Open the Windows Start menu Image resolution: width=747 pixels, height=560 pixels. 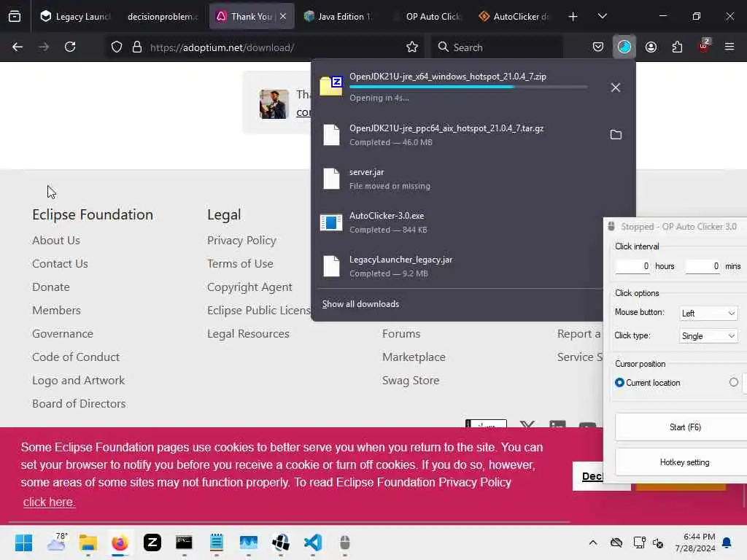pos(23,542)
